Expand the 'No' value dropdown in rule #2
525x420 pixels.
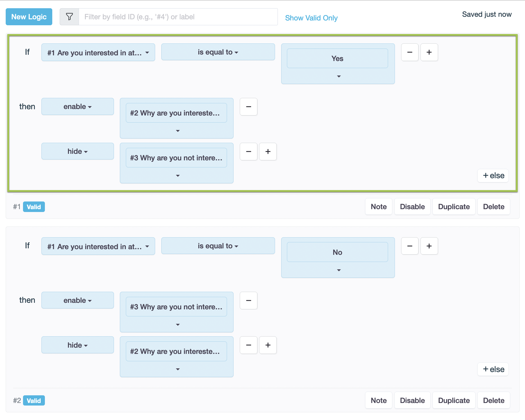point(339,270)
